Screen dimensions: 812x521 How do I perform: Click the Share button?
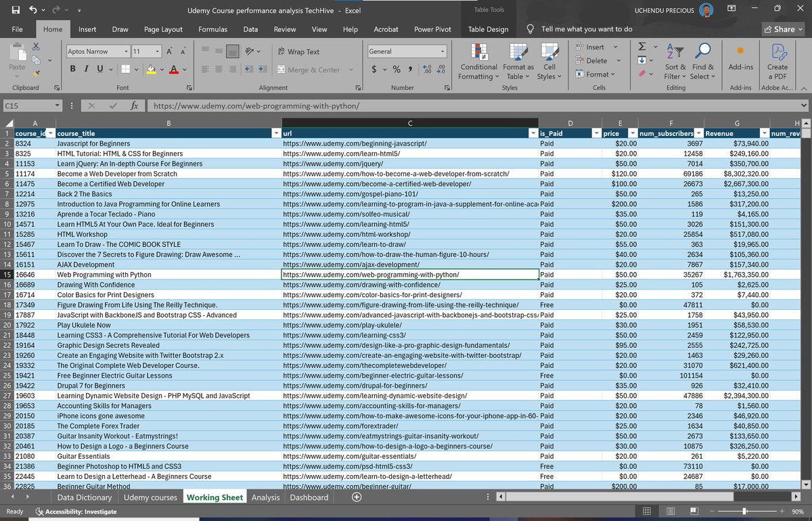click(784, 29)
